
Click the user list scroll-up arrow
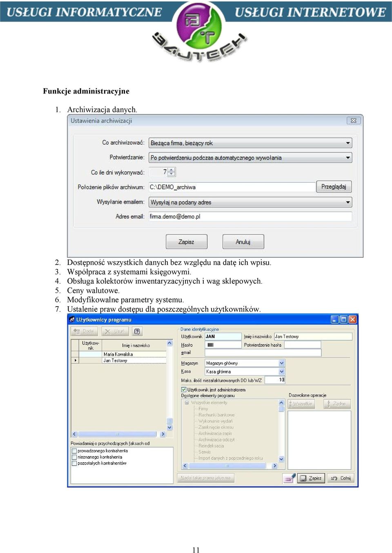pyautogui.click(x=170, y=343)
